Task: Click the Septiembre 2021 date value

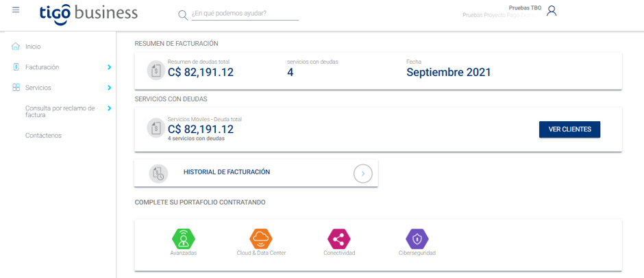Action: point(449,73)
